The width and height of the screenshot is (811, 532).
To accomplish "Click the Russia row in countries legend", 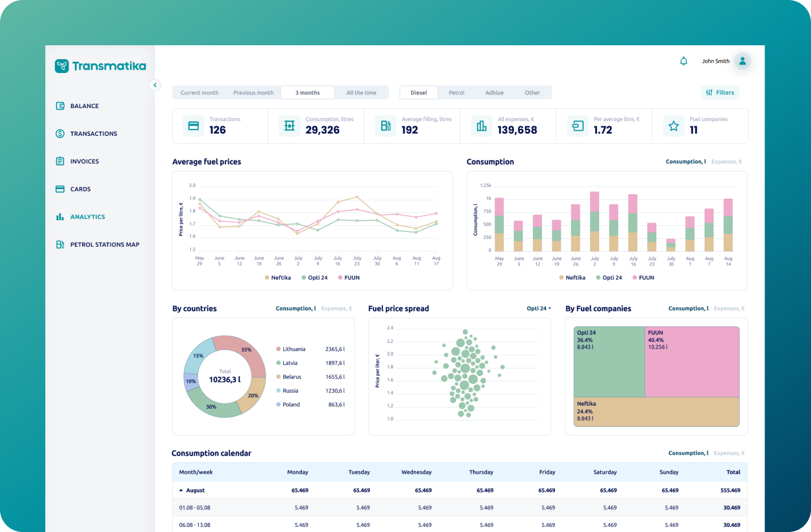I will [x=310, y=391].
